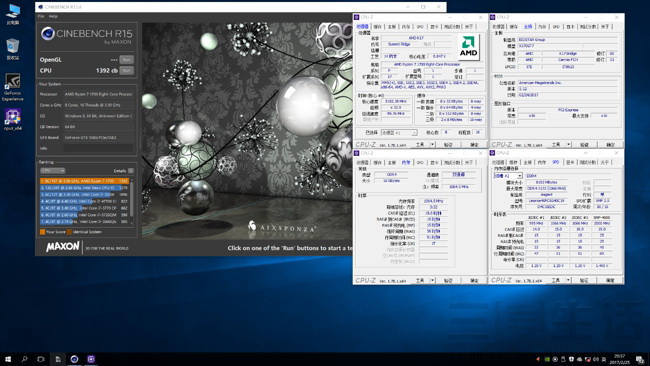The height and width of the screenshot is (366, 650).
Task: Open the Action Center notification icon
Action: [640, 359]
